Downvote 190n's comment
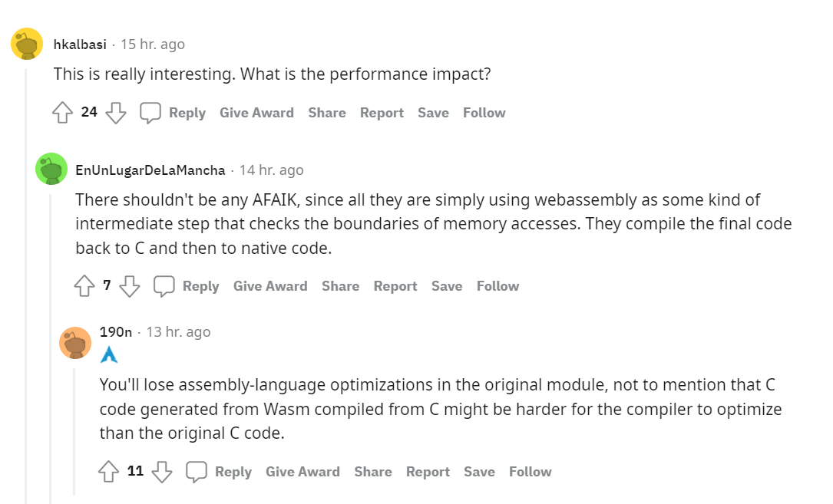The height and width of the screenshot is (504, 833). tap(162, 471)
